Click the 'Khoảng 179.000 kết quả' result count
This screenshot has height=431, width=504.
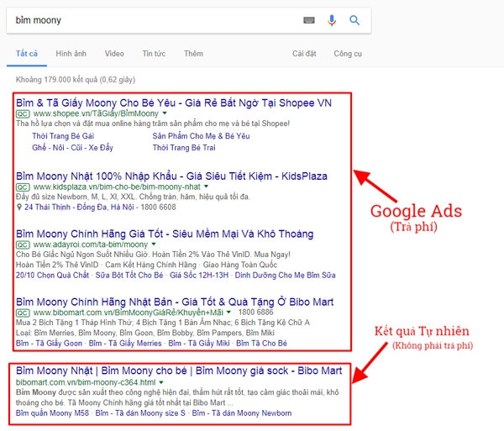[x=76, y=80]
